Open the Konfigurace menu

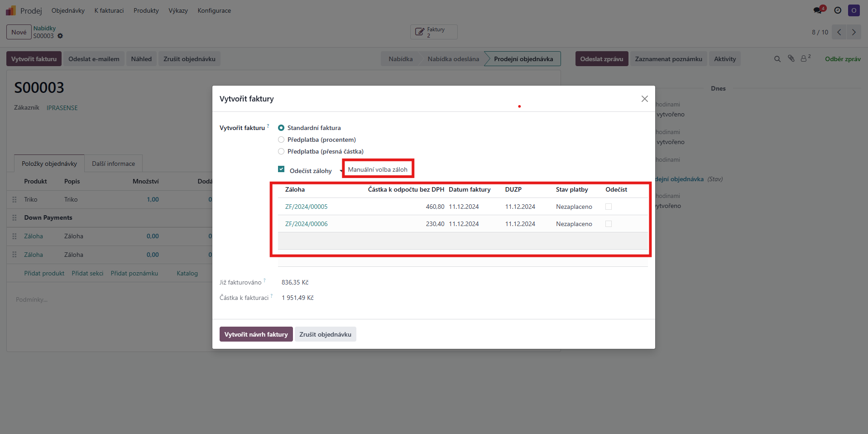coord(214,10)
